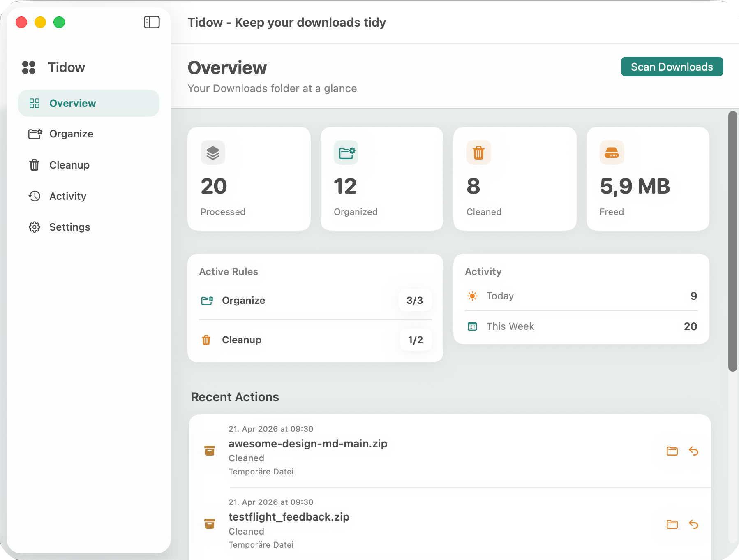Click the archive icon for testflight_feedback.zip
The image size is (739, 560).
(210, 524)
